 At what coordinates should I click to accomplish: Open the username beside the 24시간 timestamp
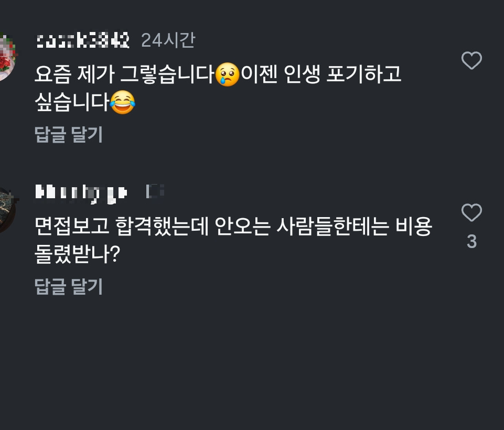pos(83,40)
